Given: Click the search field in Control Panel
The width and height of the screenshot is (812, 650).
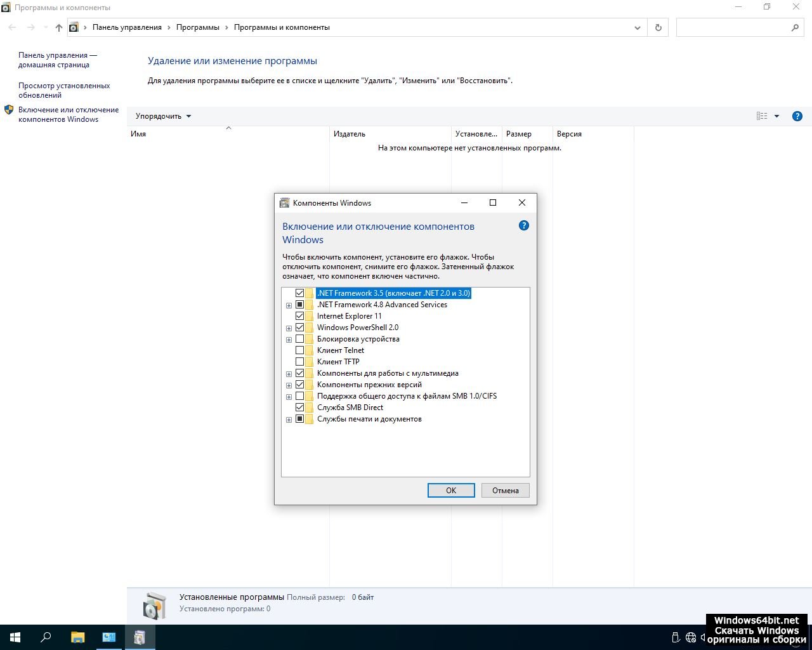Looking at the screenshot, I should coord(733,27).
